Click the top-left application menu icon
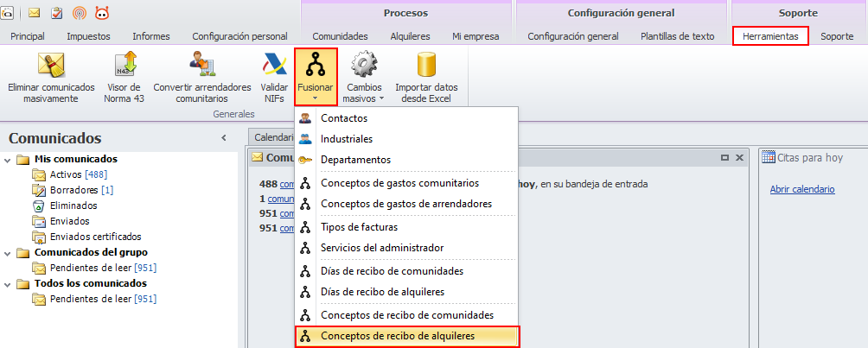868x348 pixels. tap(6, 13)
